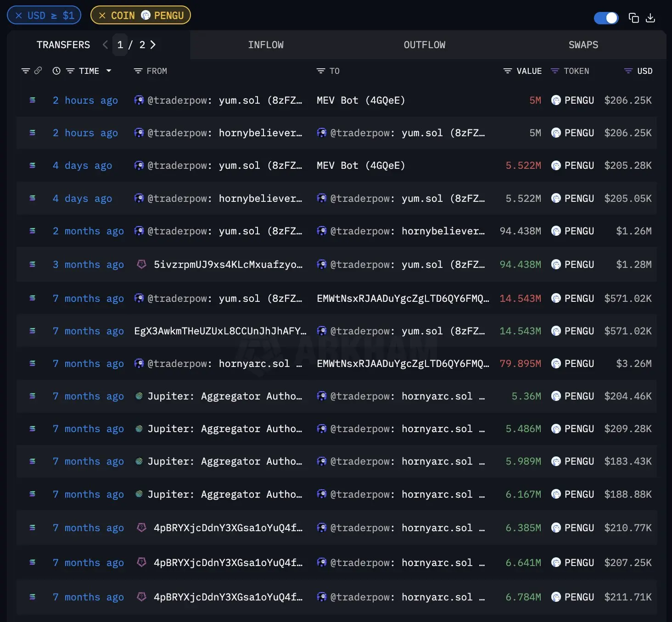Screen dimensions: 672x622
Task: Click value 5.36M
Action: (x=526, y=396)
